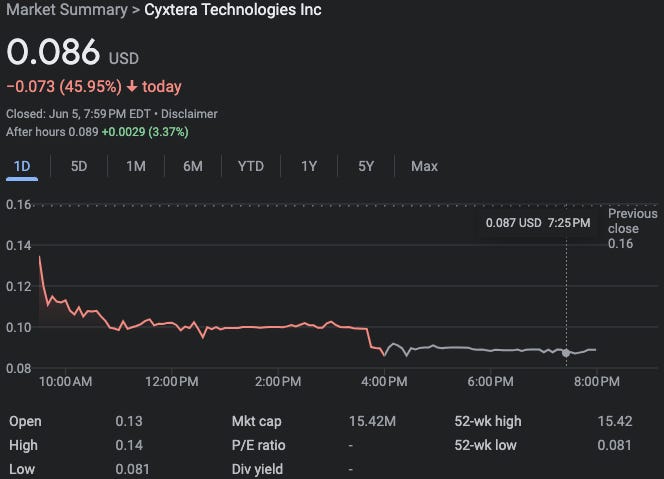Click the Open value 0.13

click(x=129, y=421)
